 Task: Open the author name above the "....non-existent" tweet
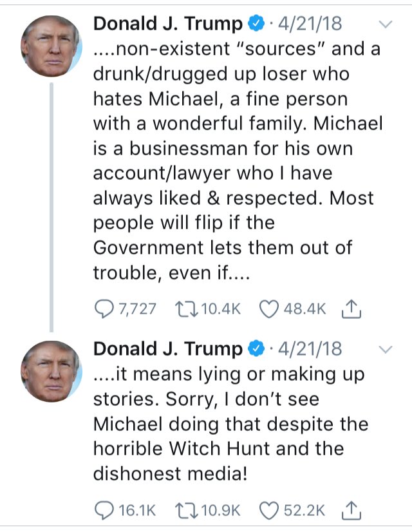pyautogui.click(x=169, y=24)
